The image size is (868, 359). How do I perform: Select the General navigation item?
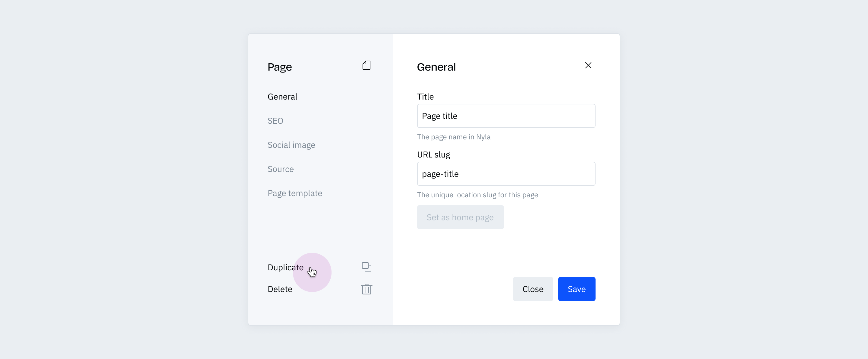[282, 97]
